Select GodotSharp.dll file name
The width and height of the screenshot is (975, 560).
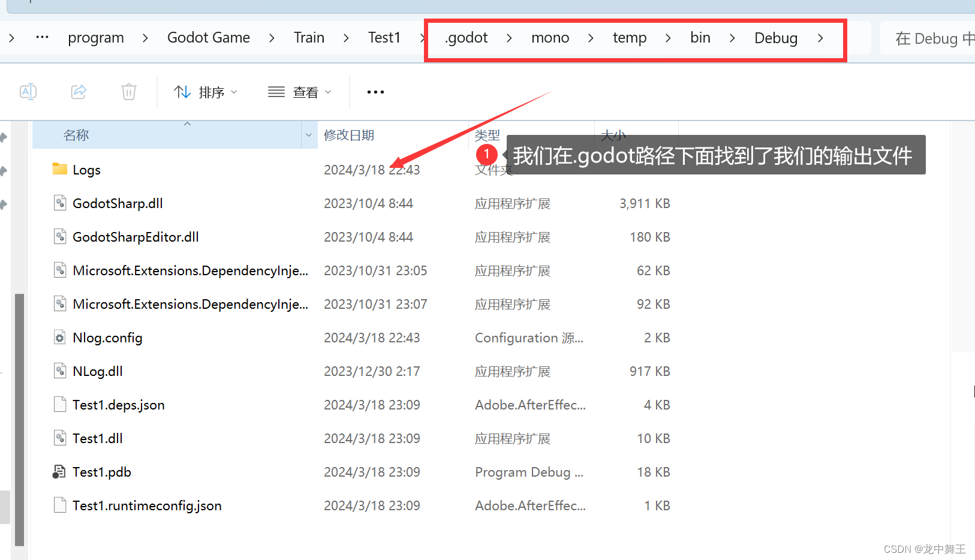(118, 203)
